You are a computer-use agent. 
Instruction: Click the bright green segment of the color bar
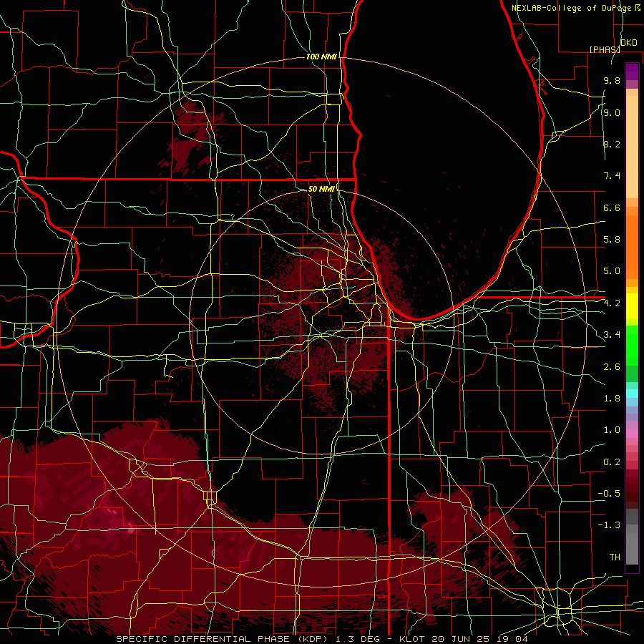(x=632, y=346)
